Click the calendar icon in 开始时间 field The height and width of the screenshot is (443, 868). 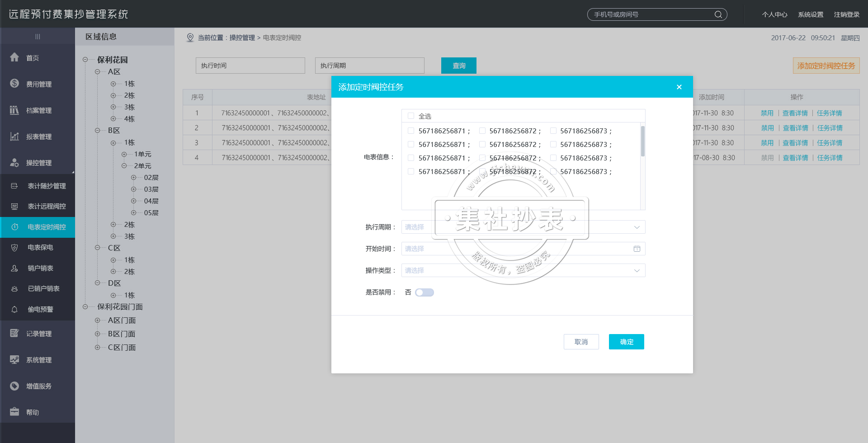(637, 249)
